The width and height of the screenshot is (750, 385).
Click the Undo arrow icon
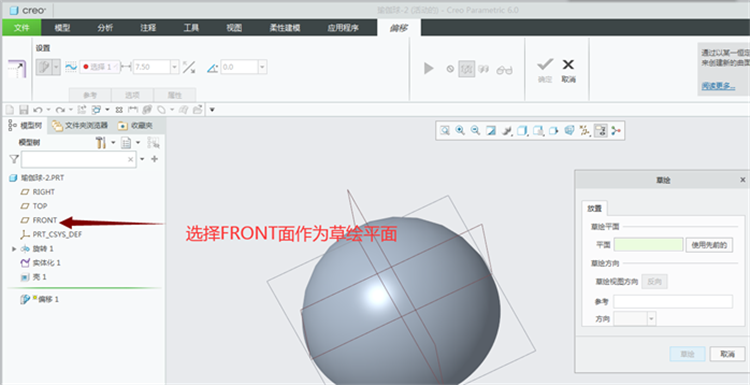point(38,110)
